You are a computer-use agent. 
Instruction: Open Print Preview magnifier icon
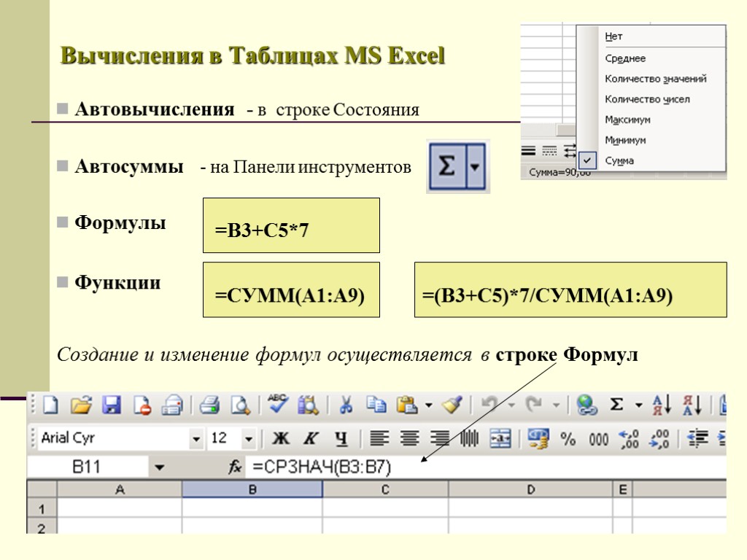coord(240,405)
